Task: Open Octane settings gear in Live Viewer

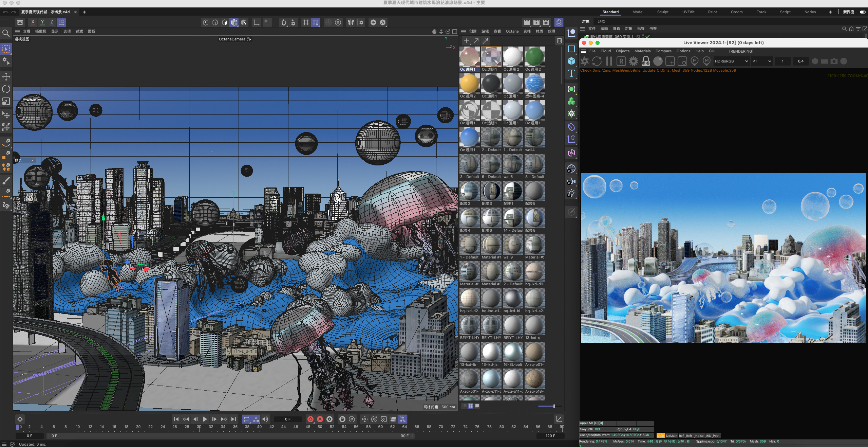Action: tap(633, 61)
